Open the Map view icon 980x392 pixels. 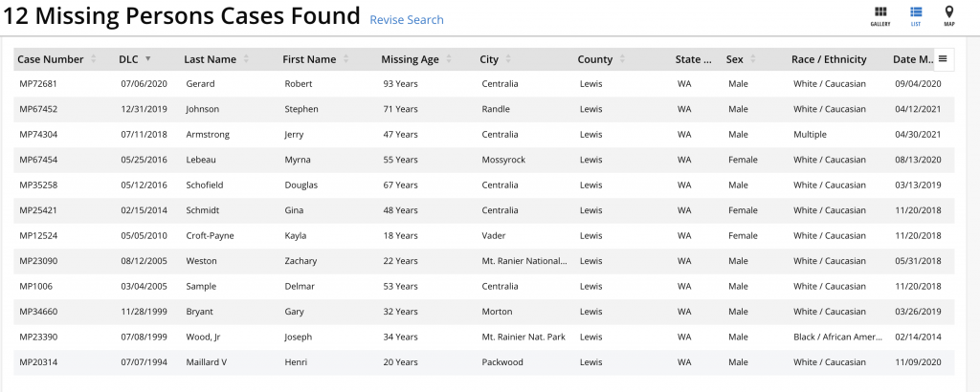(948, 14)
